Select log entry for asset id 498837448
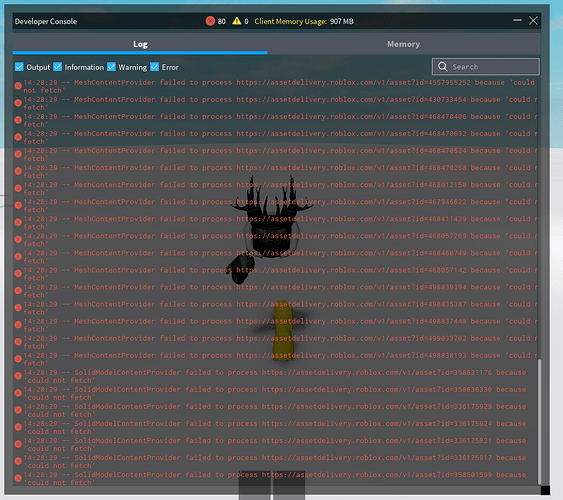Screen dimensions: 563x500 coord(276,325)
